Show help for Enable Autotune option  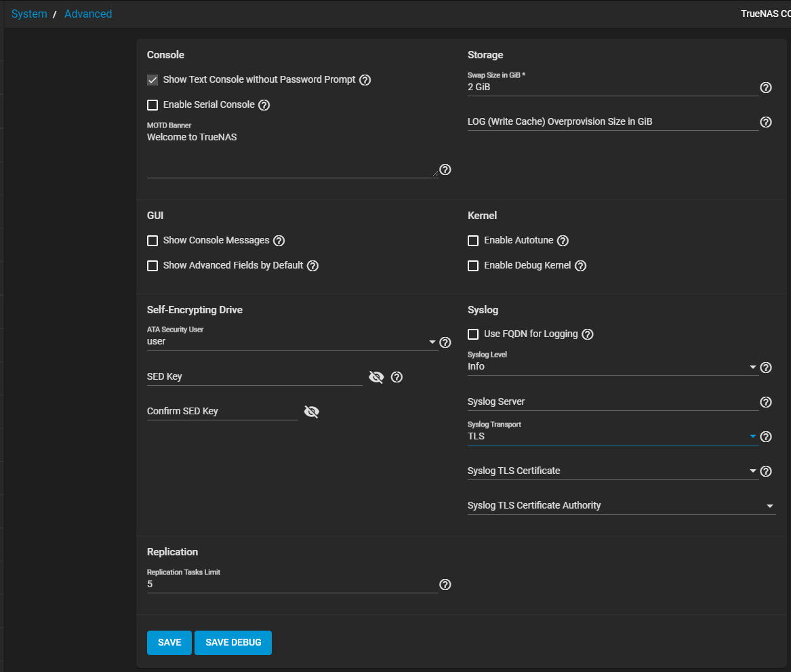[563, 241]
